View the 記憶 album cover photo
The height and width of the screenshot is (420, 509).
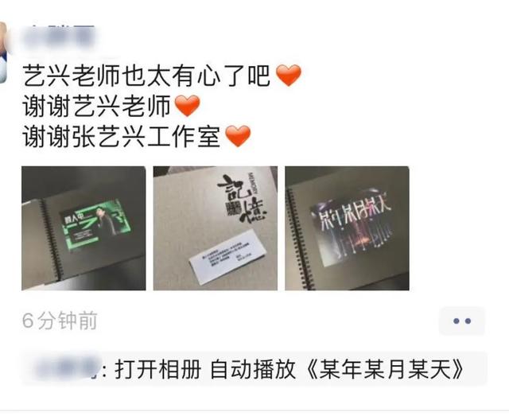pos(216,228)
